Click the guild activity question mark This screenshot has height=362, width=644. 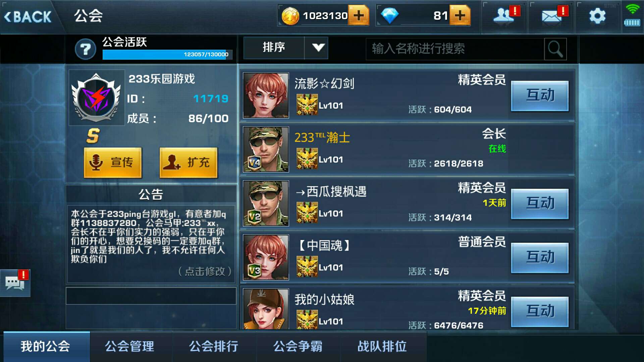[85, 49]
